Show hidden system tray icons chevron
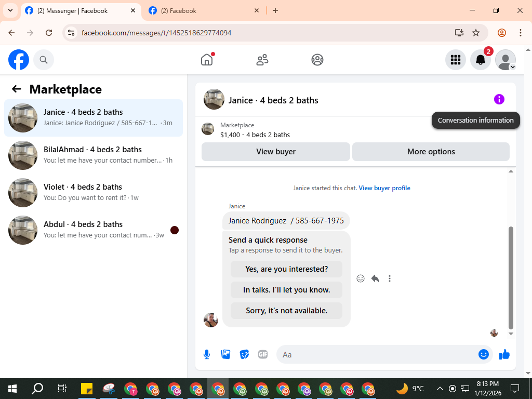The image size is (532, 399). [x=440, y=389]
